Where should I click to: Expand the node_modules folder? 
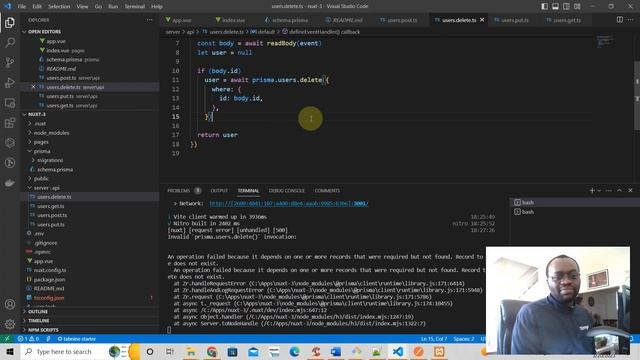[x=51, y=133]
